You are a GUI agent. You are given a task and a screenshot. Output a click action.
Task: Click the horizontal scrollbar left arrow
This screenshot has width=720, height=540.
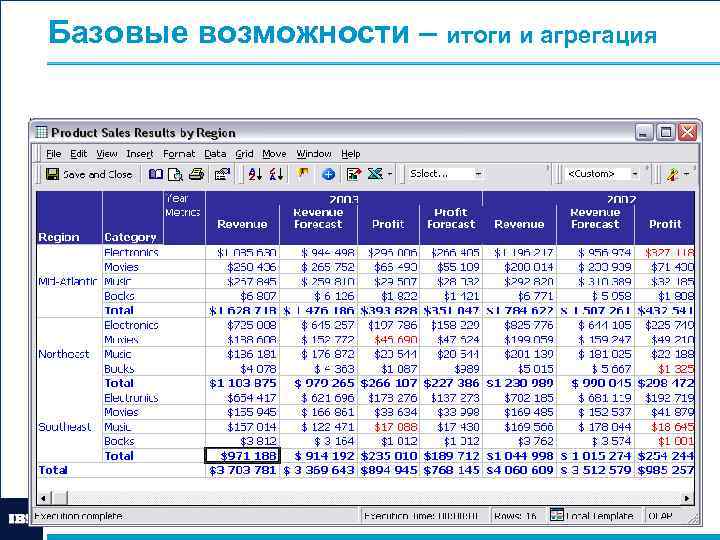[44, 498]
